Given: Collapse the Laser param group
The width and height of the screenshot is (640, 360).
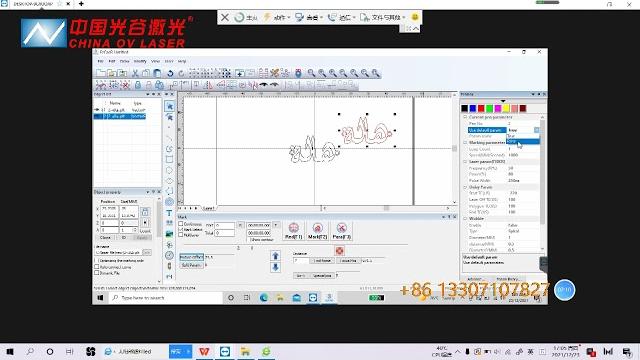Looking at the screenshot, I should (465, 162).
